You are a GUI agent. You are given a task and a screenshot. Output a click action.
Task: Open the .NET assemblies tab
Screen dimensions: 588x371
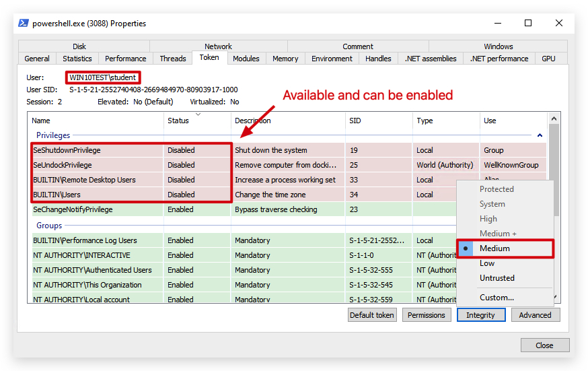tap(431, 59)
